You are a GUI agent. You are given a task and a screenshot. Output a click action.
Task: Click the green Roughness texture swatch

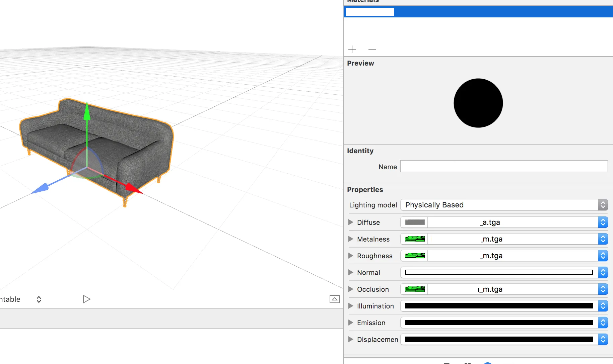coord(415,256)
